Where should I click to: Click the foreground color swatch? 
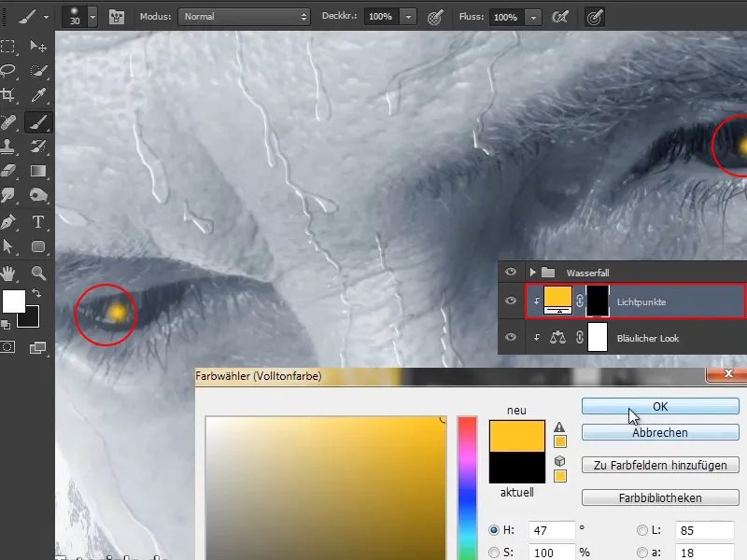(13, 301)
